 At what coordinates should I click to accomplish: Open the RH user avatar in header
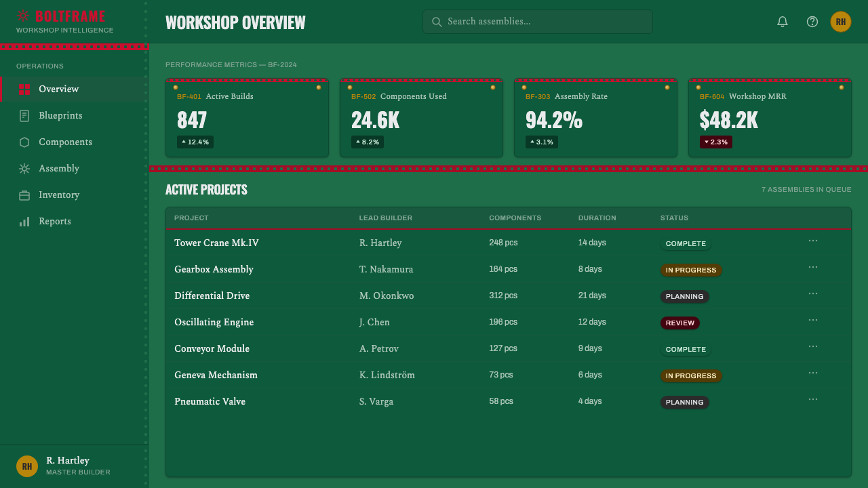click(841, 22)
